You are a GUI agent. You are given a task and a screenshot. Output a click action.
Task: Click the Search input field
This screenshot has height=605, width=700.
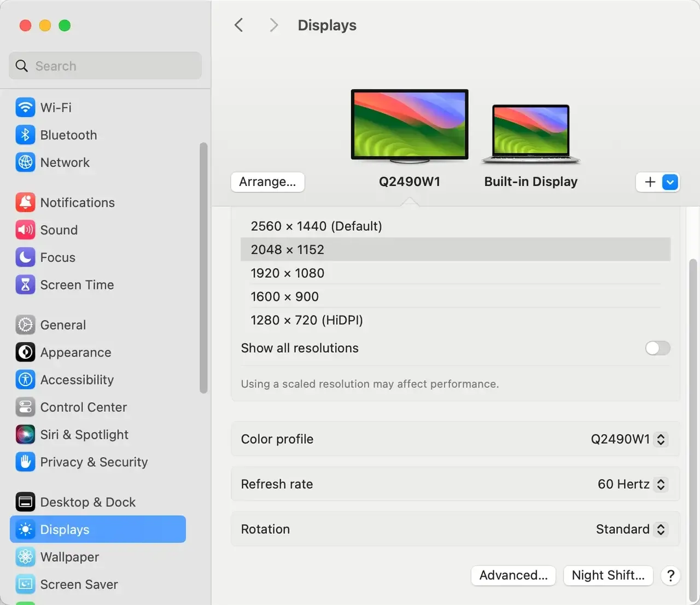pyautogui.click(x=105, y=66)
